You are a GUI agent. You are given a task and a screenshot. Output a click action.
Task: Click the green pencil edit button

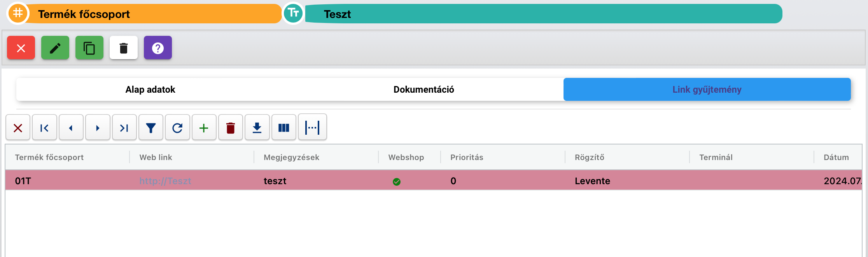[x=55, y=48]
